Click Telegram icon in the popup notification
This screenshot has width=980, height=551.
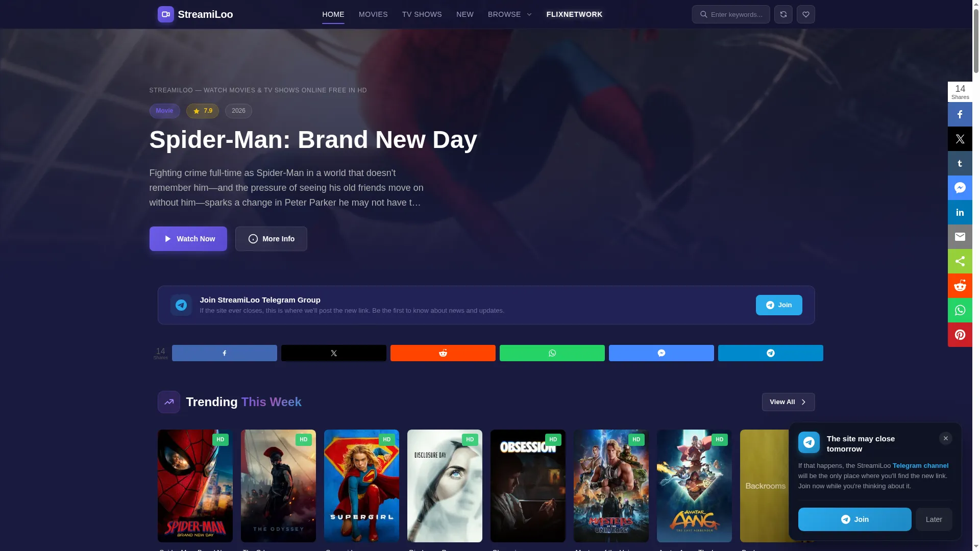pyautogui.click(x=809, y=442)
